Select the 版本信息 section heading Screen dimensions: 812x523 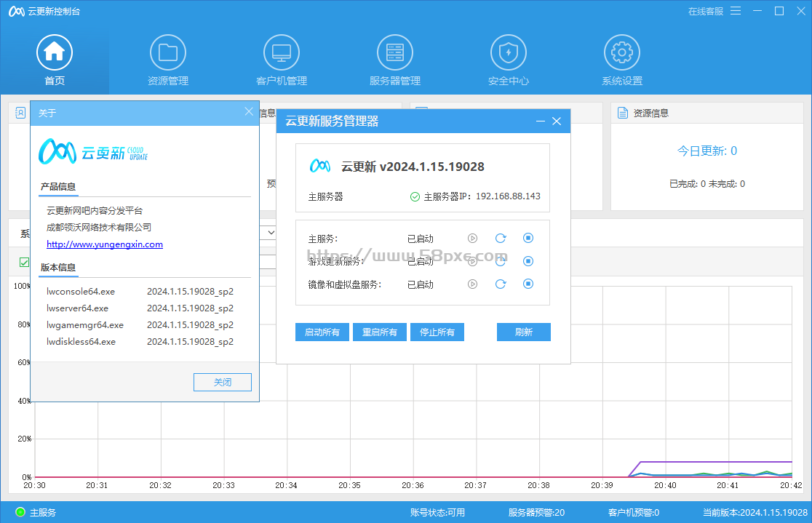[x=58, y=267]
